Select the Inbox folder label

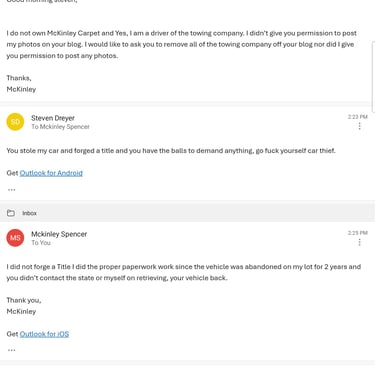(x=29, y=213)
